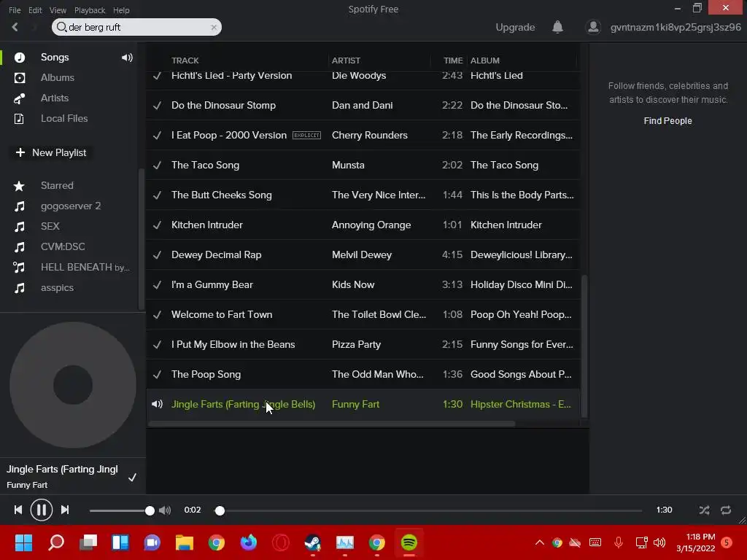747x560 pixels.
Task: Open username gvntnazm1ki8vp25grsj3sz96 profile
Action: pyautogui.click(x=676, y=27)
